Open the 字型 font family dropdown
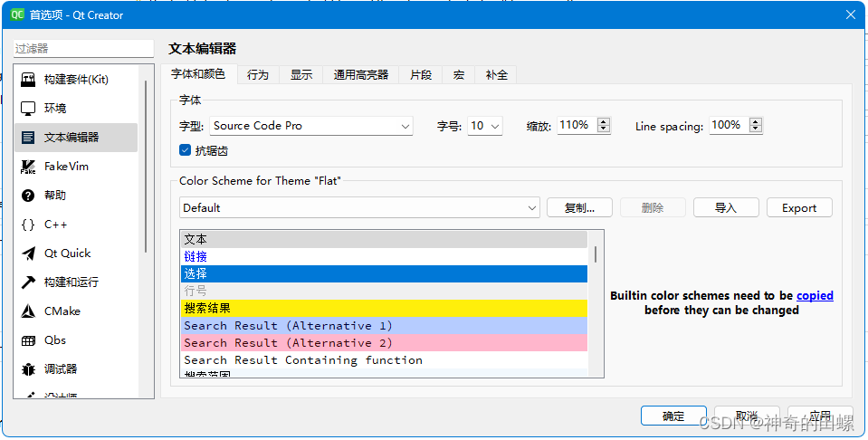868x440 pixels. point(311,126)
